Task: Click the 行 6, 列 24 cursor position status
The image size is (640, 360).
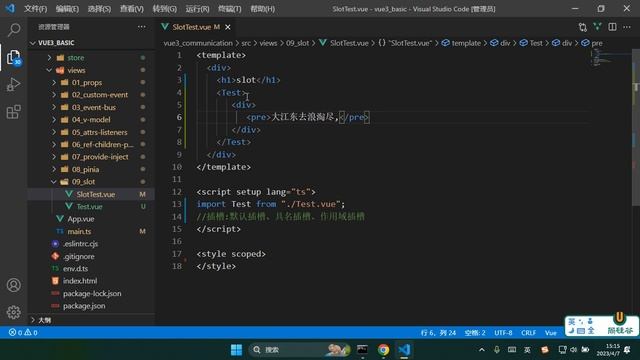Action: pos(438,333)
